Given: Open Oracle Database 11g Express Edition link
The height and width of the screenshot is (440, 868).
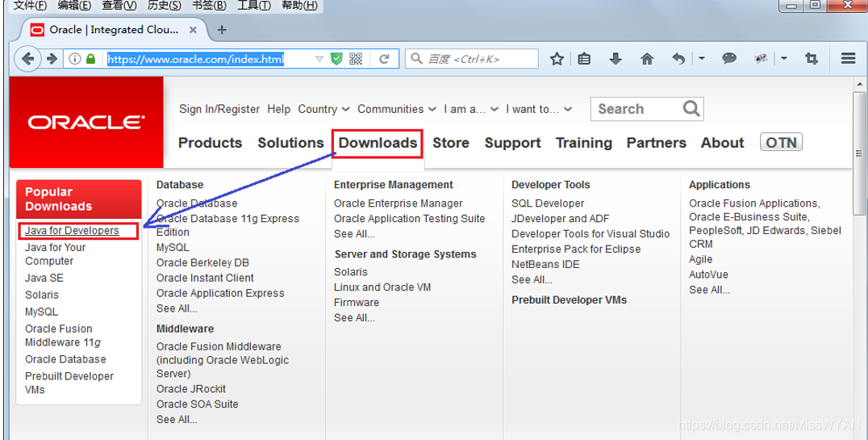Looking at the screenshot, I should 227,225.
